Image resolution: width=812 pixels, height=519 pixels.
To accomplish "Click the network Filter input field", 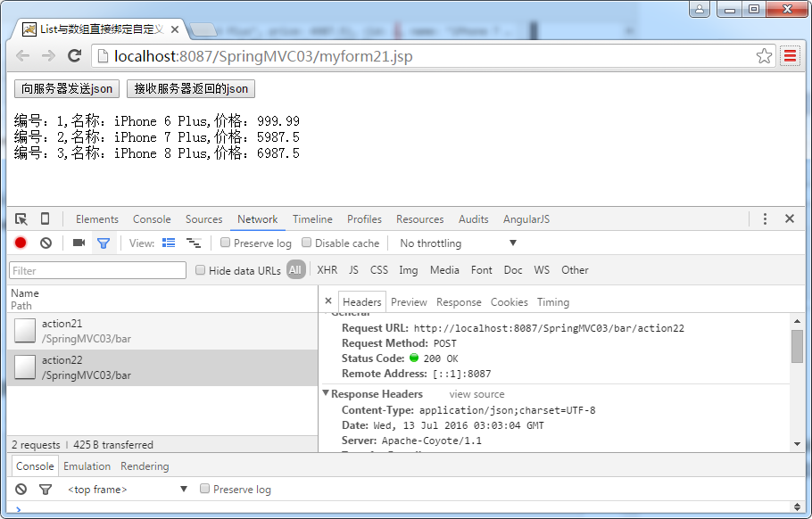I will click(x=98, y=270).
